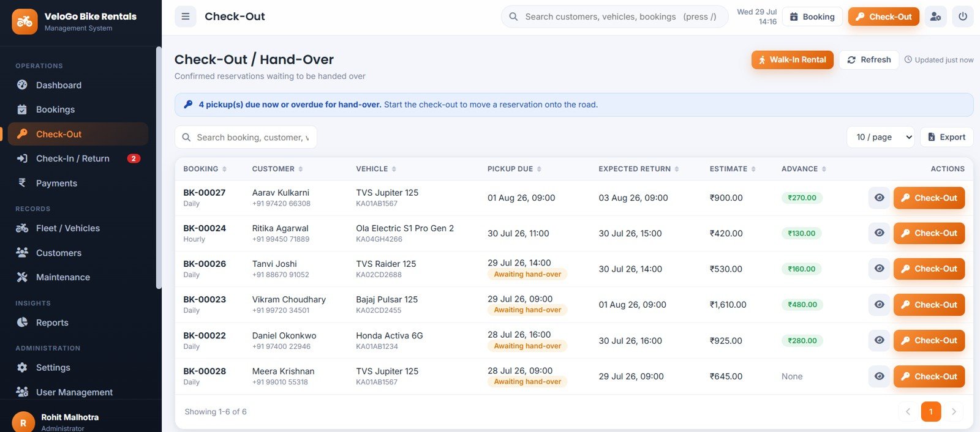Click the Wed 29 Jul date text
980x432 pixels.
[756, 12]
